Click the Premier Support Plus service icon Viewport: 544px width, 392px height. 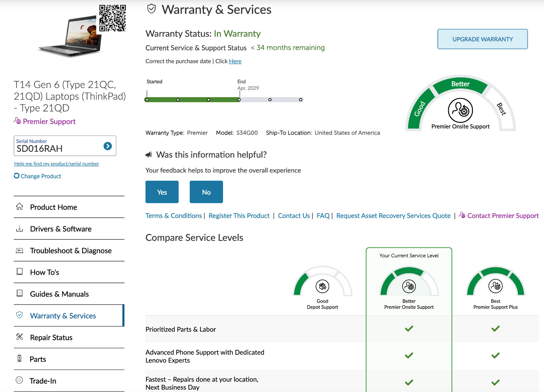(x=495, y=286)
